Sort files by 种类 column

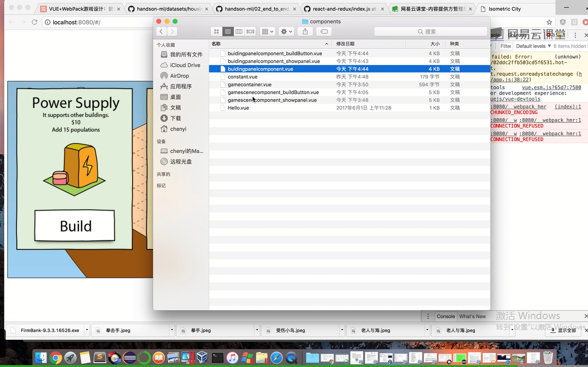[x=467, y=44]
